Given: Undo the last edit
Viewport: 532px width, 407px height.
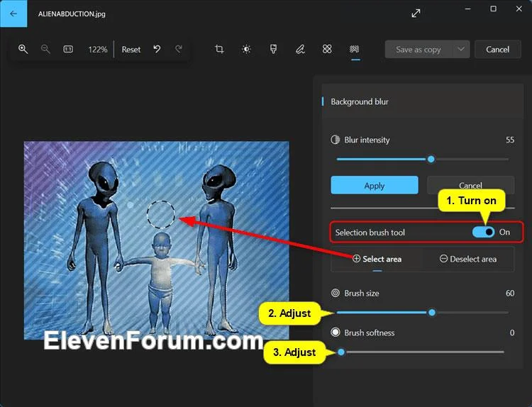Looking at the screenshot, I should click(157, 49).
